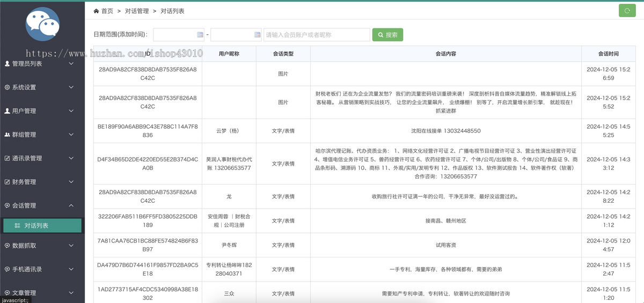Click the member account search field
This screenshot has width=644, height=303.
[317, 35]
